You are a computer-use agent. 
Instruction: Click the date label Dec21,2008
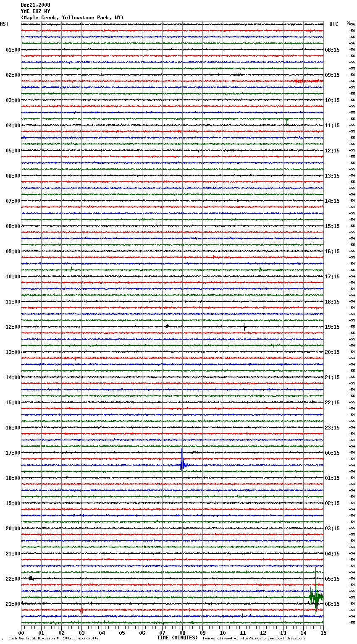coord(35,5)
